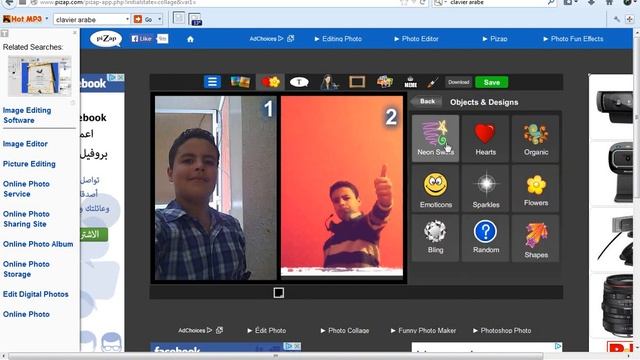Open Online Photo Sharing Site link

(x=26, y=219)
